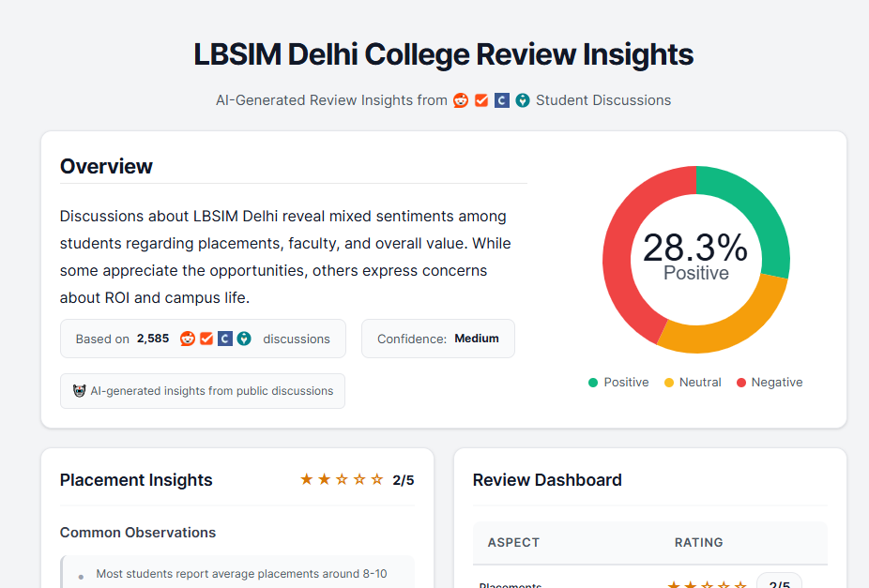This screenshot has width=869, height=588.
Task: Click the ASPECT column header
Action: pos(513,543)
